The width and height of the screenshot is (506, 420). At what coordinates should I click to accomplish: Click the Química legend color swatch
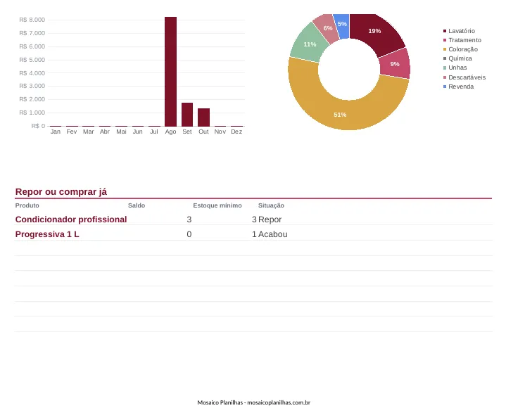point(445,58)
